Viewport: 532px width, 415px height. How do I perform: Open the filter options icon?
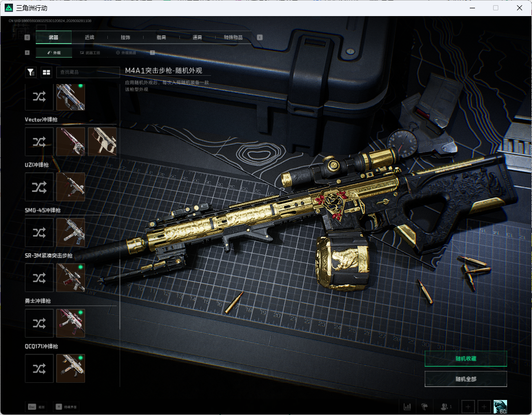tap(31, 72)
